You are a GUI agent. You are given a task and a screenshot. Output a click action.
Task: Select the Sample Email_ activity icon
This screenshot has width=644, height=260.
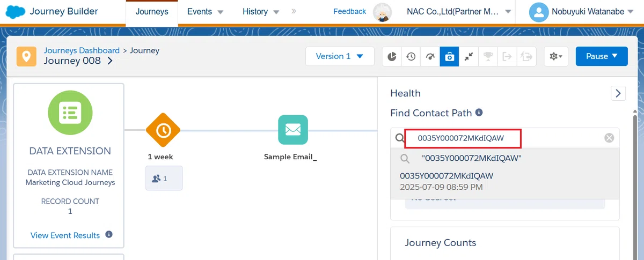click(293, 130)
